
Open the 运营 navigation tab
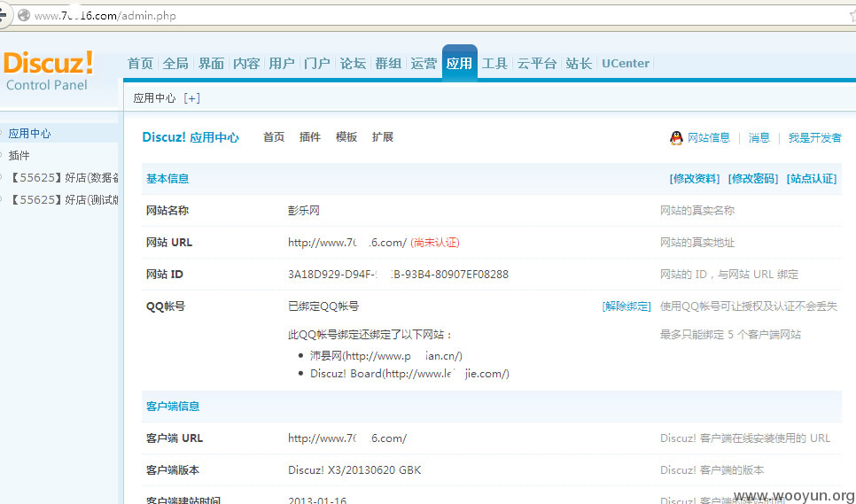tap(424, 64)
